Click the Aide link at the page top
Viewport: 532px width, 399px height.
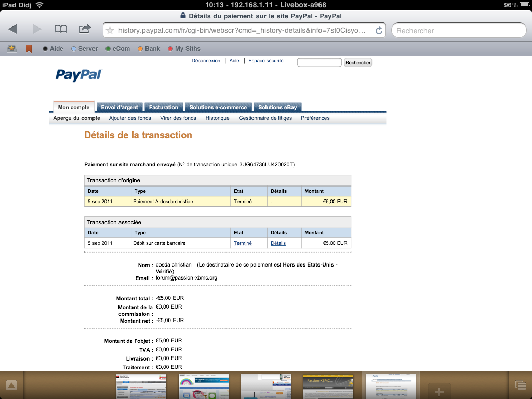(x=234, y=61)
